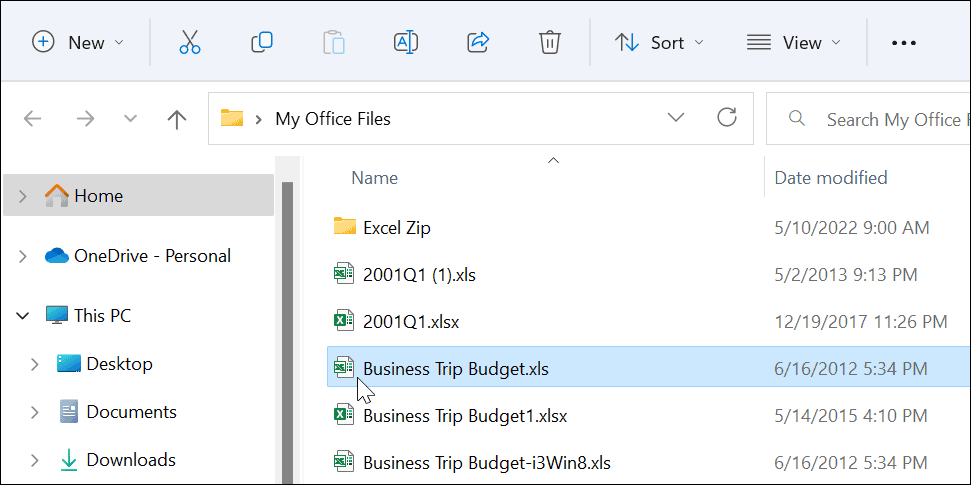
Task: Click the Share icon
Action: click(478, 43)
